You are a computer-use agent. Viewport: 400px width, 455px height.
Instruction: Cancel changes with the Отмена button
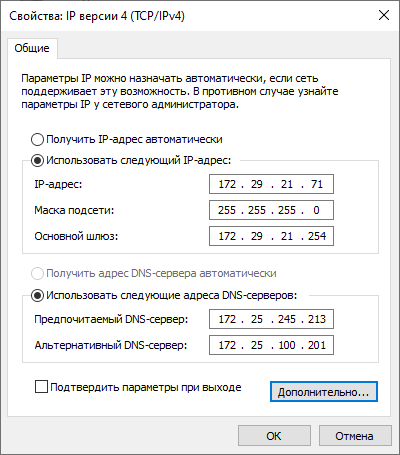tap(355, 436)
